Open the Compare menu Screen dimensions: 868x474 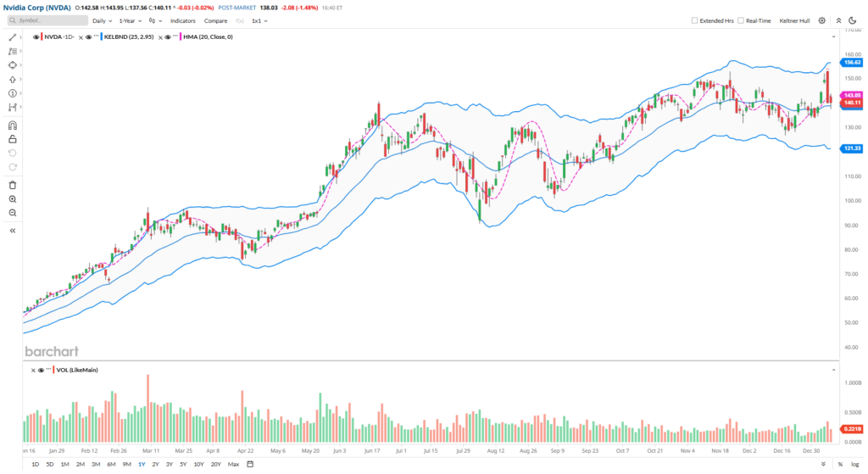[215, 20]
